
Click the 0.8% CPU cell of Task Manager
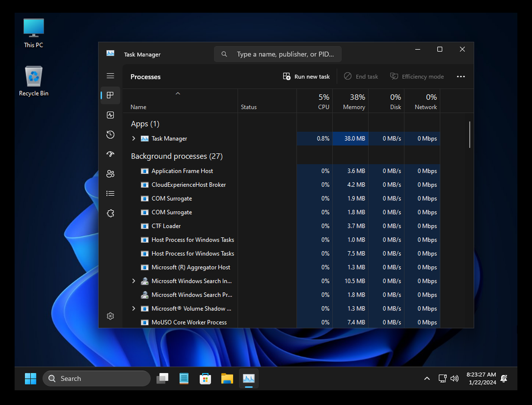pyautogui.click(x=315, y=139)
